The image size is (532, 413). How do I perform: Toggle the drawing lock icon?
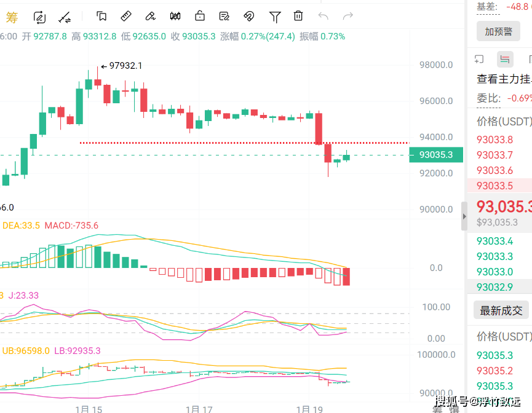pyautogui.click(x=200, y=17)
